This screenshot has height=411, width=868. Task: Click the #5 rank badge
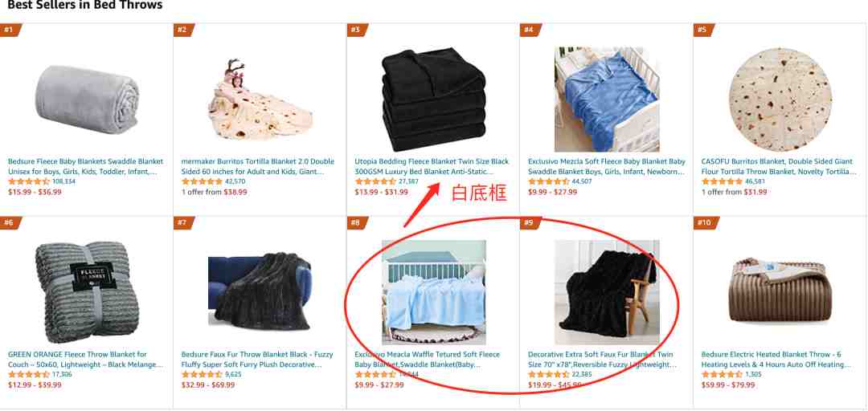click(x=703, y=30)
